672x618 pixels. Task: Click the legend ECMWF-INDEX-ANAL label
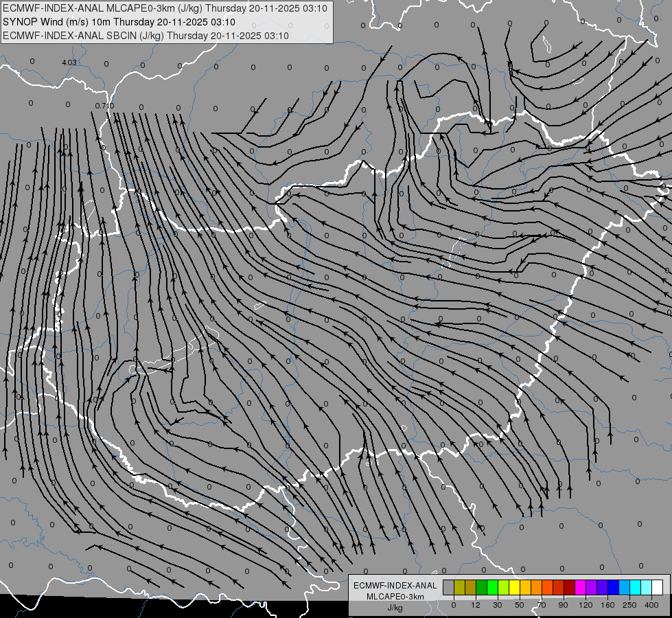395,586
